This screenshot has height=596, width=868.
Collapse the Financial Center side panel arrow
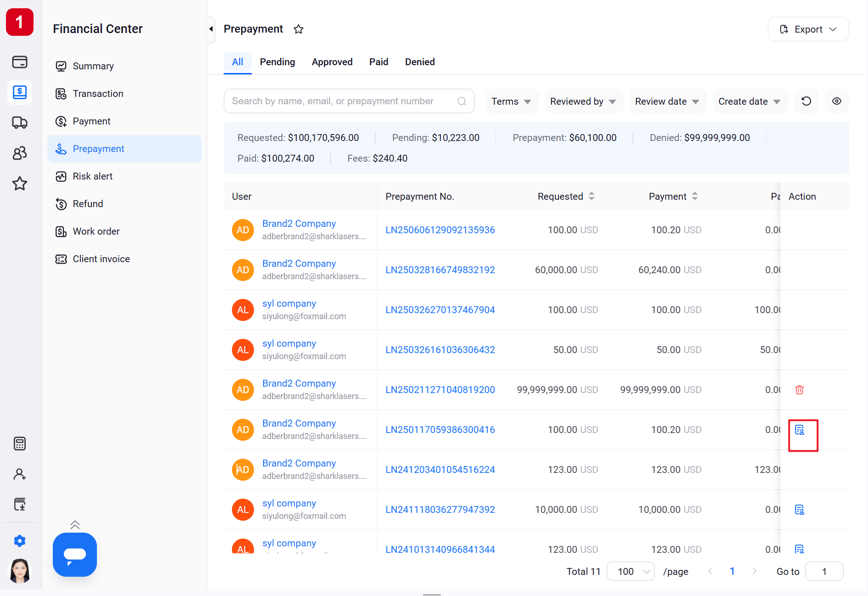(211, 29)
